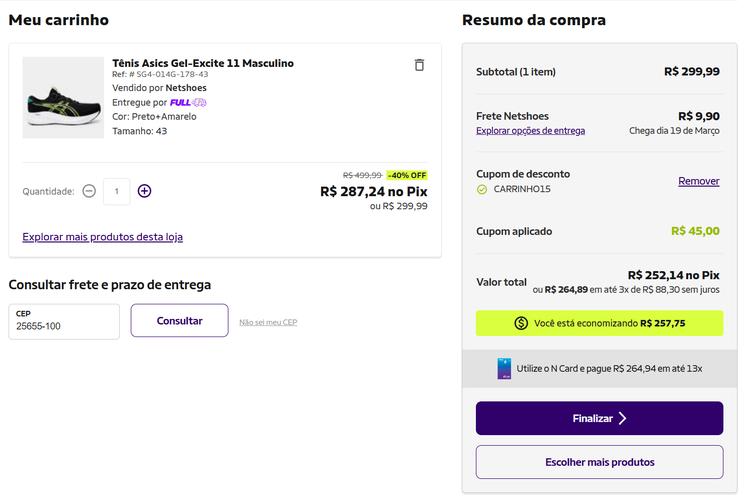Screen dimensions: 738x500
Task: Select the Subtotal R$ 299,99 value
Action: pos(691,72)
